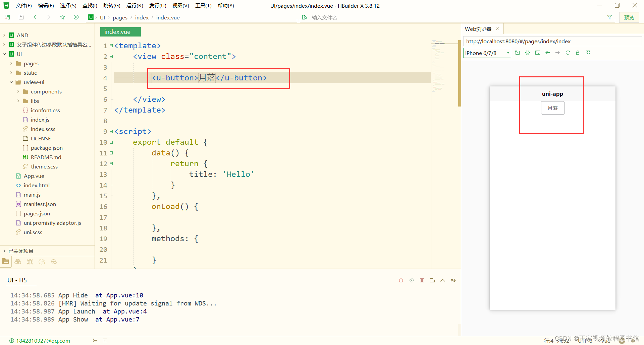Navigate back in Web browser panel
The height and width of the screenshot is (345, 644).
548,53
